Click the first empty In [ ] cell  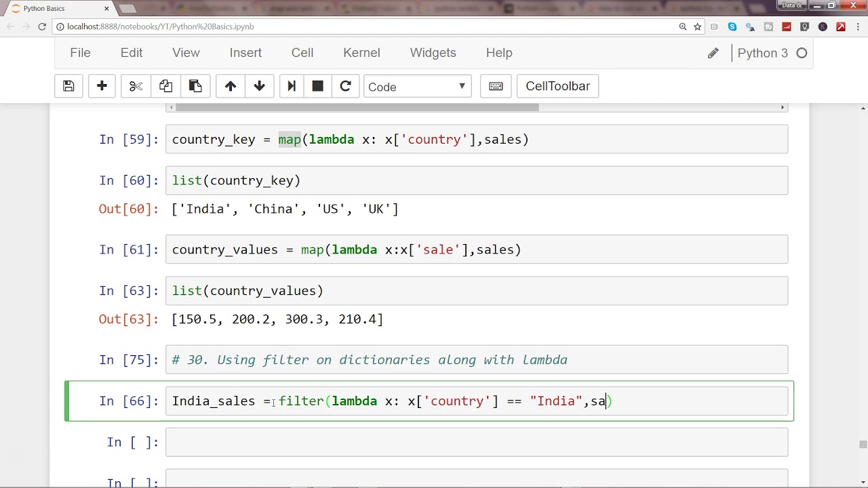point(477,443)
